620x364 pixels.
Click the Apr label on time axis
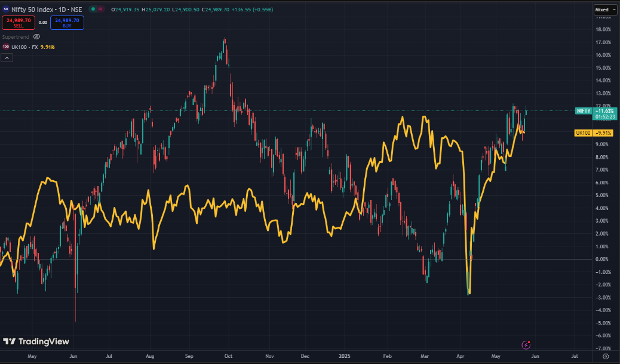[x=461, y=356]
